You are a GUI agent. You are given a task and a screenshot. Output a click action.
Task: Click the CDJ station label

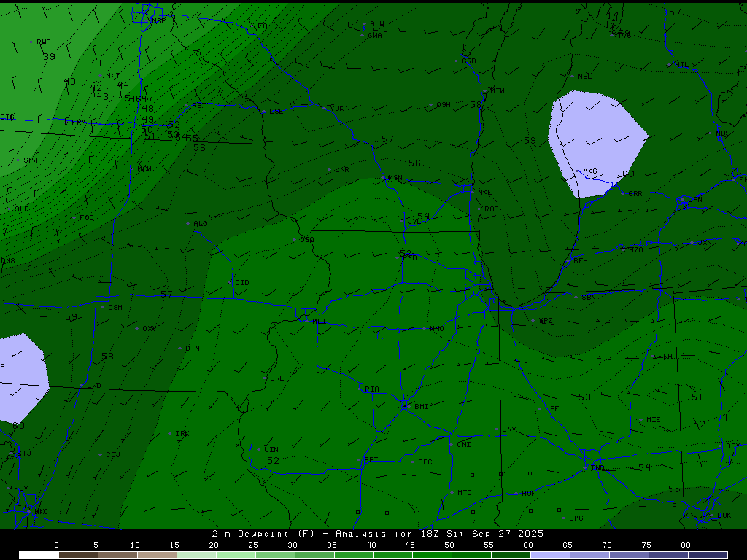click(x=113, y=455)
